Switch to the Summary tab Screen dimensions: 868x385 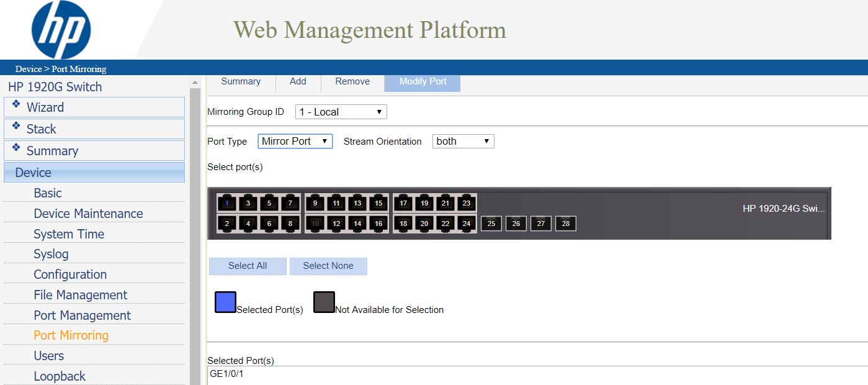pos(241,81)
